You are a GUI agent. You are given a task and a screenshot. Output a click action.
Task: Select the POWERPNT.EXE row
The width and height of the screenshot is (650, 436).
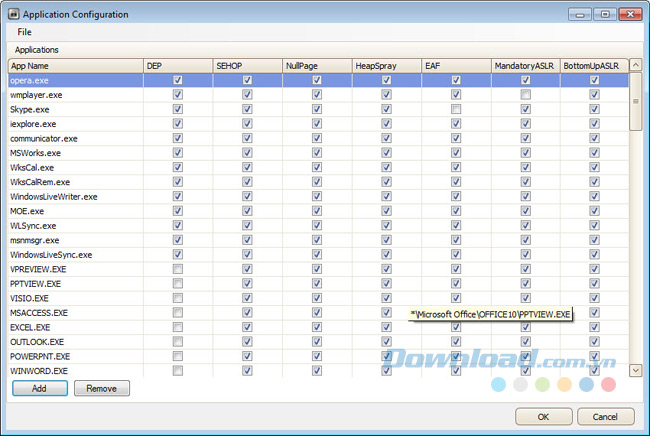[x=318, y=356]
